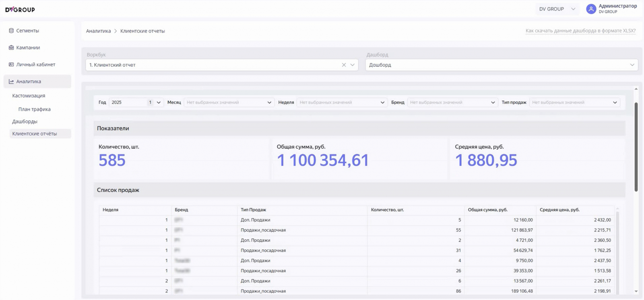Open Кастомизация in the sidebar
This screenshot has height=300, width=644.
29,96
